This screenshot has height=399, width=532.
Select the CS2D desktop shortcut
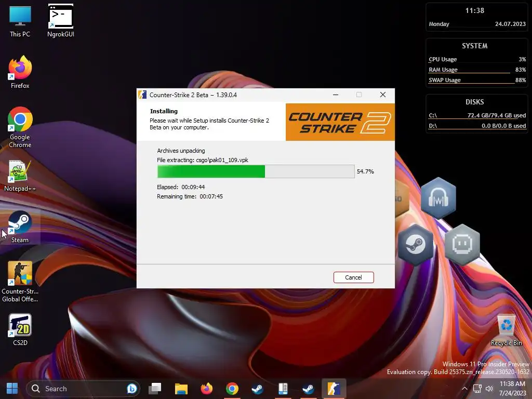20,330
